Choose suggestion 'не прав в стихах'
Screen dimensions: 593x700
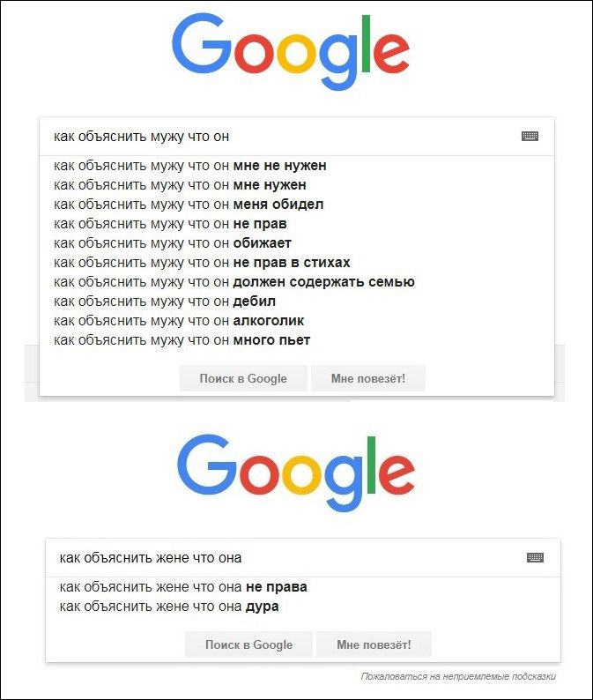[202, 263]
